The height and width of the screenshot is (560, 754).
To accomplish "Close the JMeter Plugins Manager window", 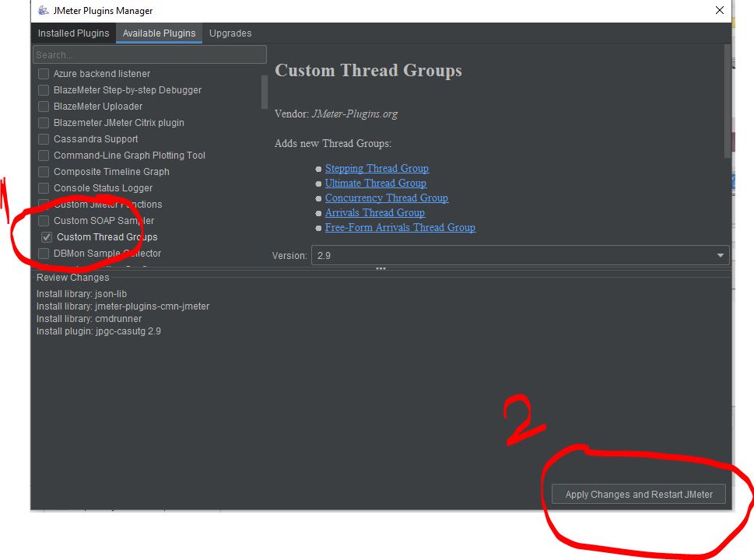I will click(x=720, y=11).
